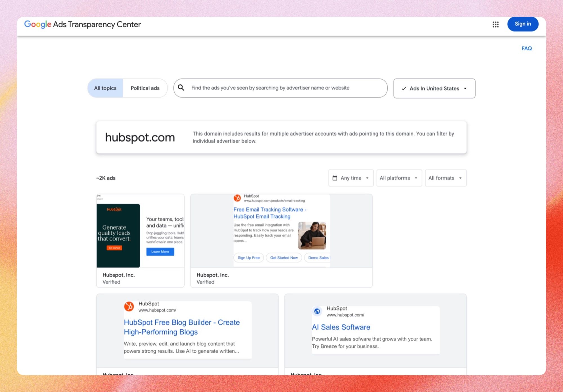Click Hubspot, Inc. under the Email Tracking ad
The image size is (563, 392).
point(213,275)
